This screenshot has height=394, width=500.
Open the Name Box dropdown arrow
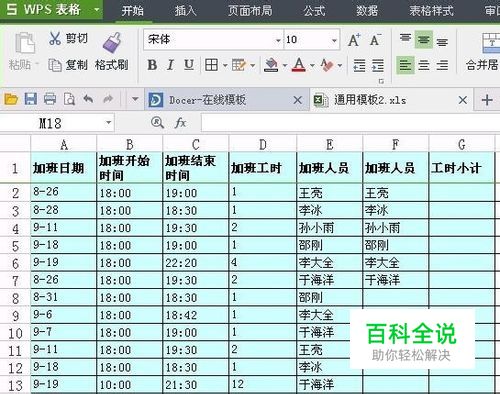[108, 123]
